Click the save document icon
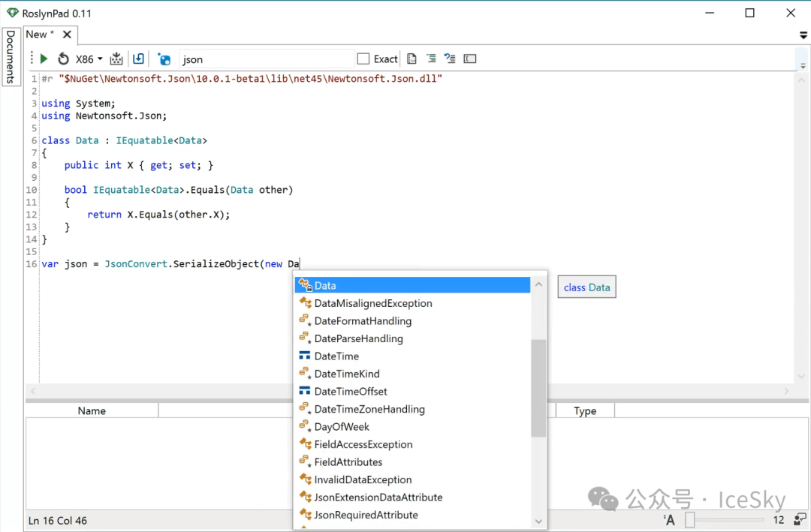The height and width of the screenshot is (532, 811). pos(138,59)
